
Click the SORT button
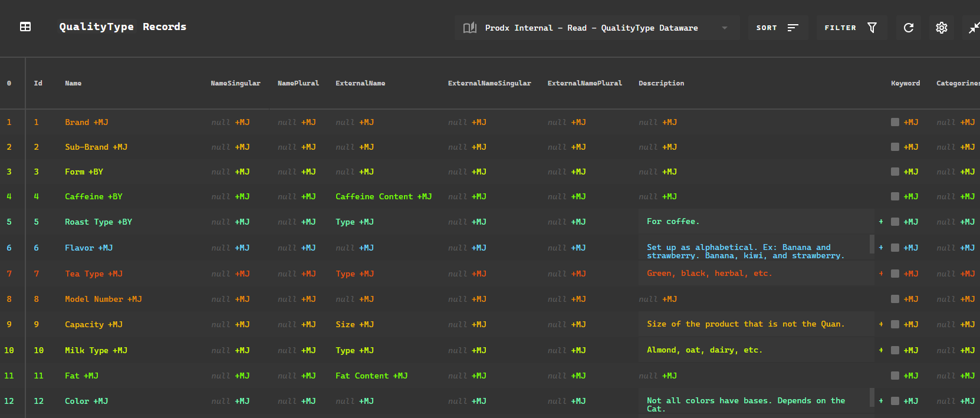point(778,28)
